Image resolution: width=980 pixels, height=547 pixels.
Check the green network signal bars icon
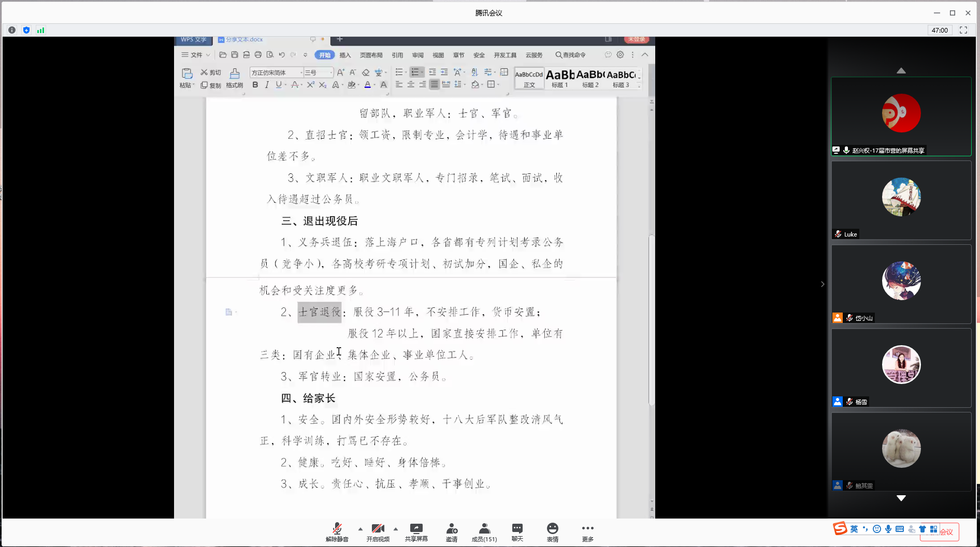[x=40, y=30]
